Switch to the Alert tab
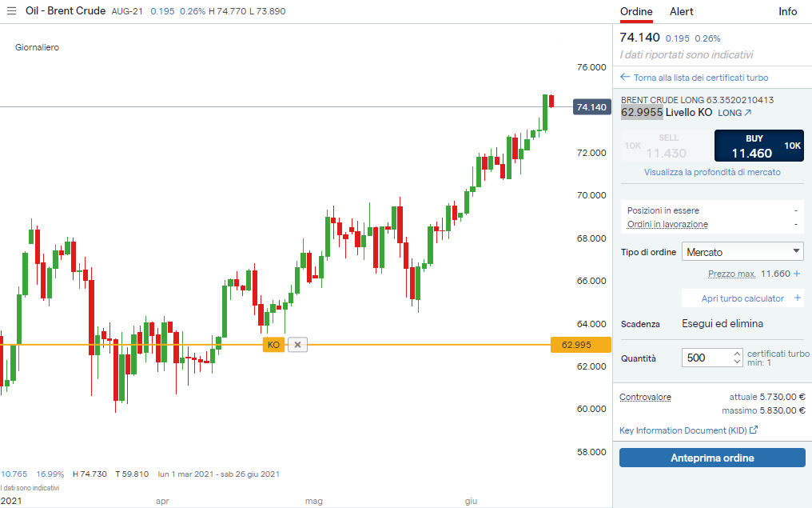Image resolution: width=812 pixels, height=508 pixels. tap(681, 11)
